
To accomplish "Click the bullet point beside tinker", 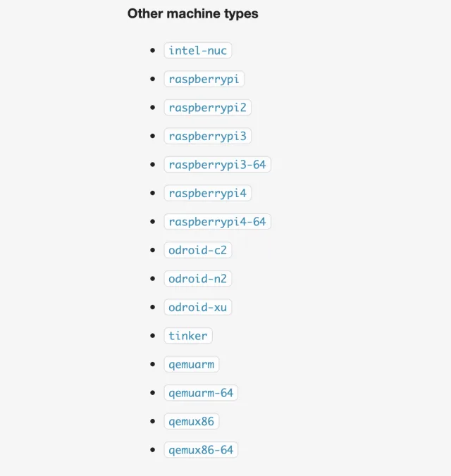I will coord(153,336).
